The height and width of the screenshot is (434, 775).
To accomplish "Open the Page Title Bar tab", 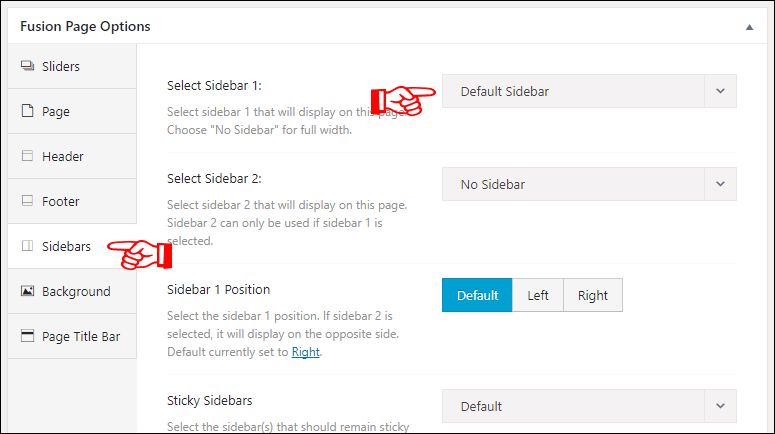I will point(72,336).
